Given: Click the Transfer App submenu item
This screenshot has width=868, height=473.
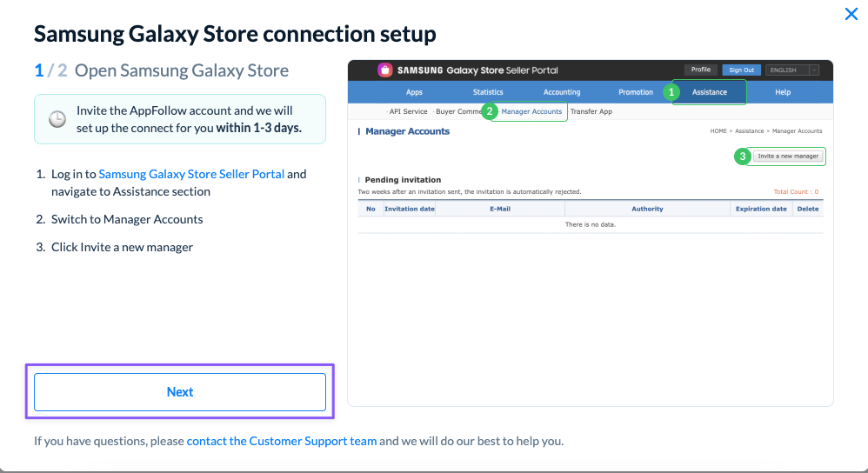Looking at the screenshot, I should pyautogui.click(x=591, y=111).
